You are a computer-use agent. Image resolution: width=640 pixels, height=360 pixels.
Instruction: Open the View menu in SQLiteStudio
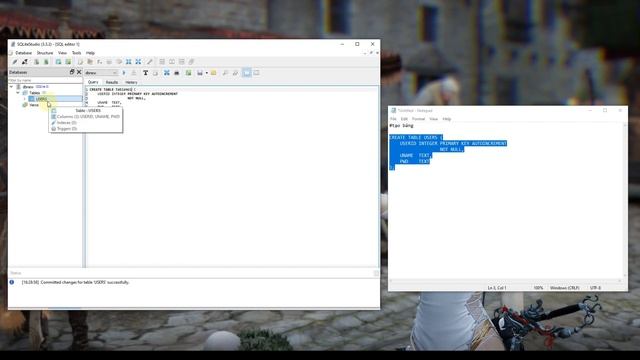pyautogui.click(x=62, y=53)
